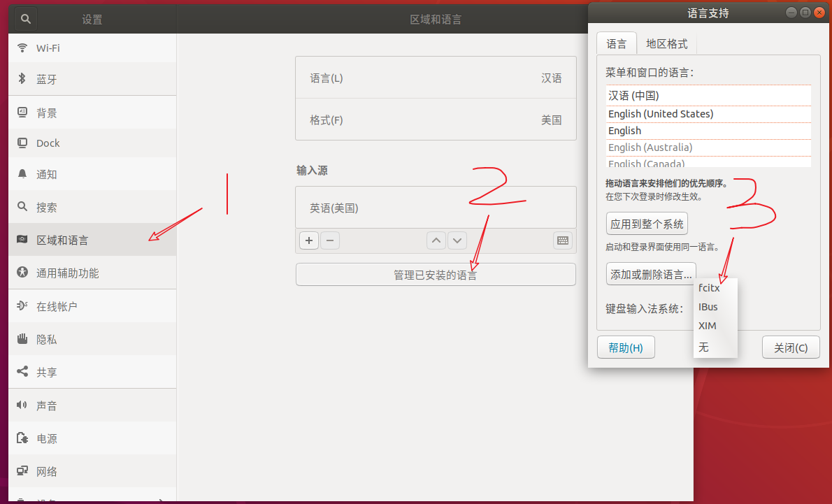Screen dimensions: 832x504
Task: Choose fcitx from input method dropdown
Action: pyautogui.click(x=715, y=288)
